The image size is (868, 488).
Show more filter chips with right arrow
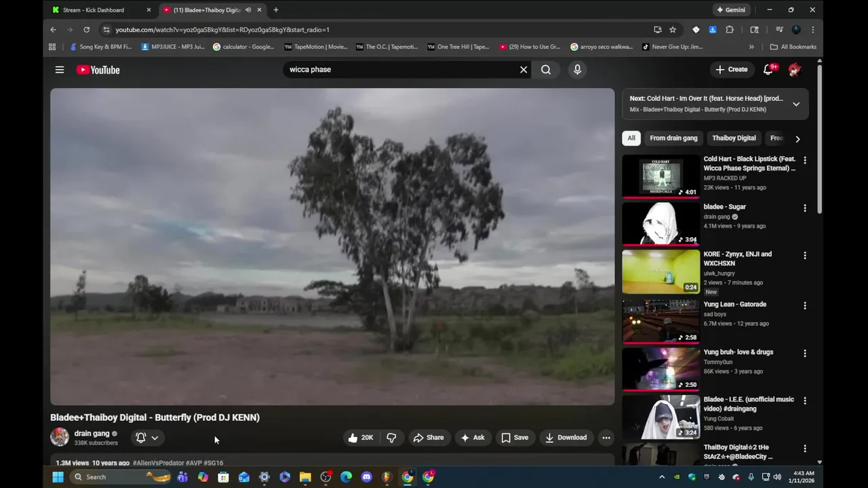(x=797, y=138)
